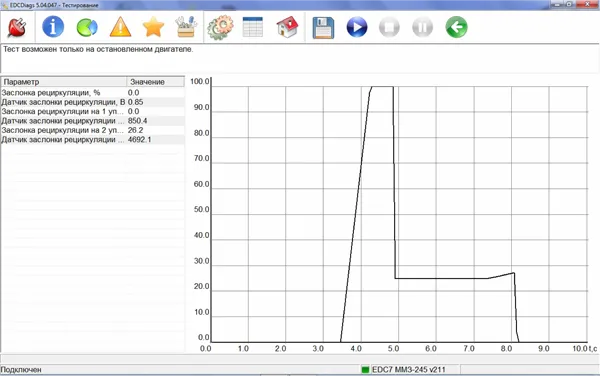Save data with the floppy disk icon
Image resolution: width=600 pixels, height=376 pixels.
click(323, 28)
